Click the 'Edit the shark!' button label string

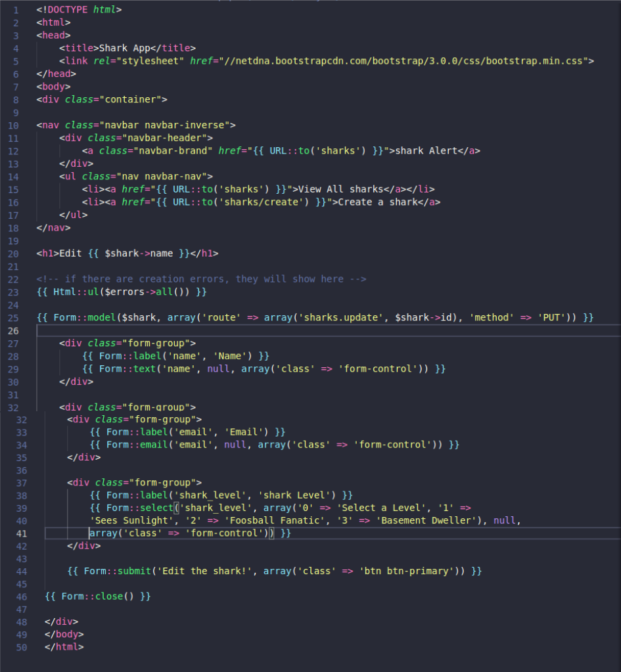tap(204, 571)
